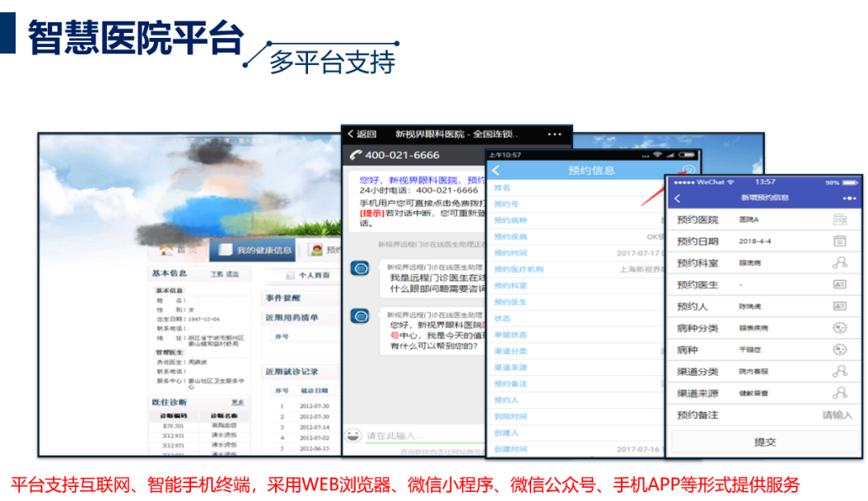
Task: Open three-dot menu in chat window header
Action: coord(554,134)
